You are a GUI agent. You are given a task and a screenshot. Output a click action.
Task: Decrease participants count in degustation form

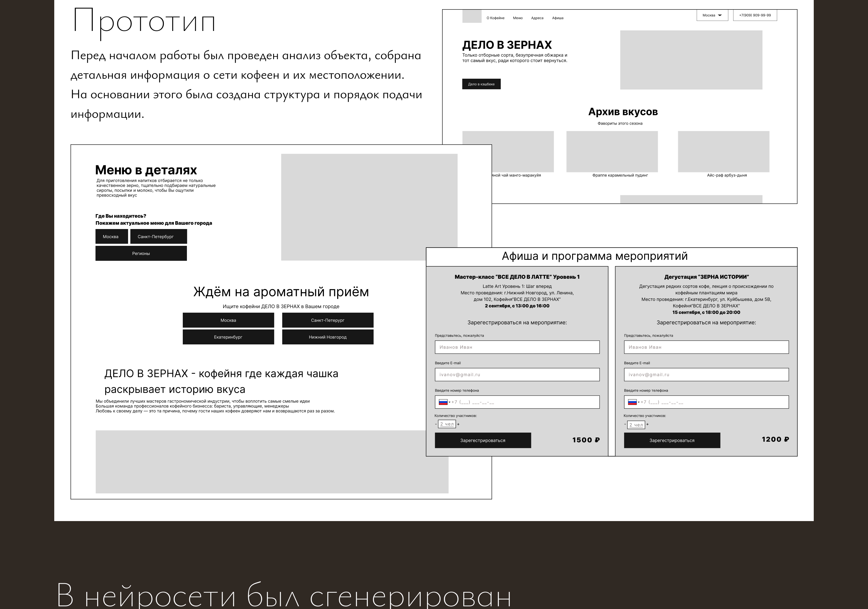[x=625, y=424]
